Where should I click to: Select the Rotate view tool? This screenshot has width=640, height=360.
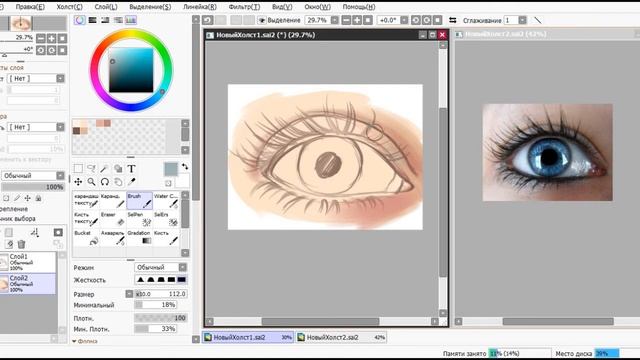click(104, 182)
